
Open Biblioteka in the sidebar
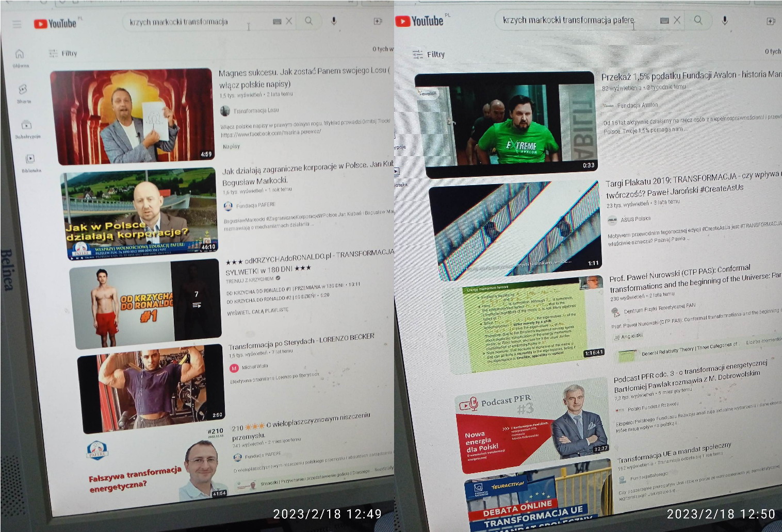[x=30, y=163]
